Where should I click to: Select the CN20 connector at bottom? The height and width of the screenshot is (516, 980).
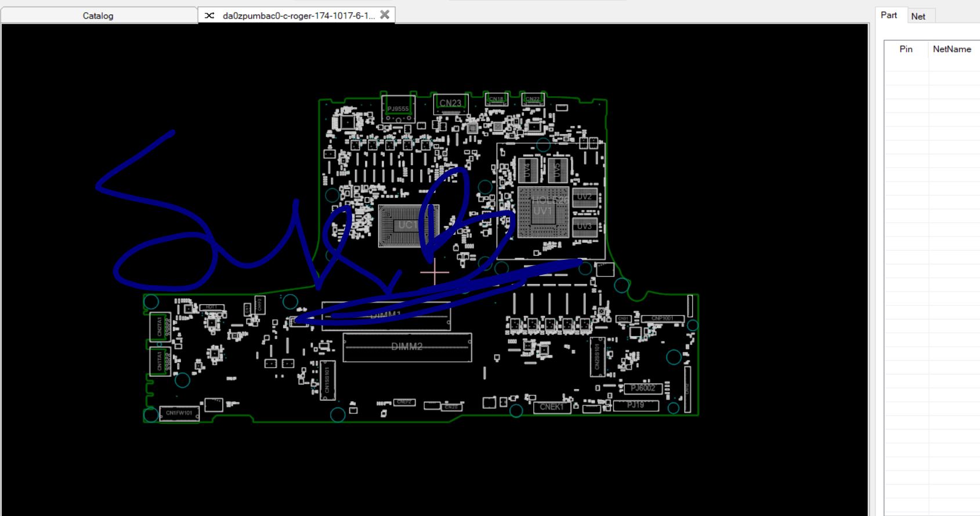pyautogui.click(x=452, y=407)
